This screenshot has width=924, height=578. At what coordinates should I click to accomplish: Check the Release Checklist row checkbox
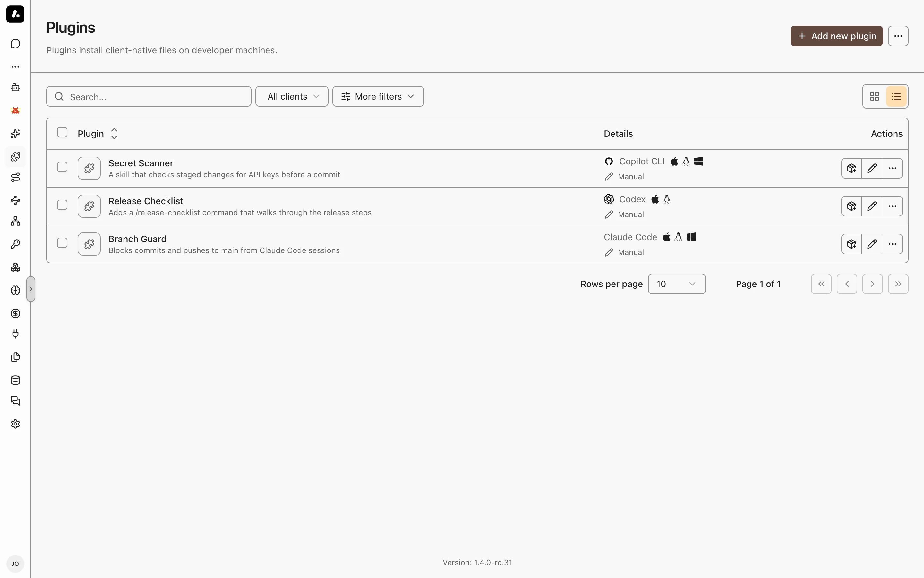pos(62,205)
